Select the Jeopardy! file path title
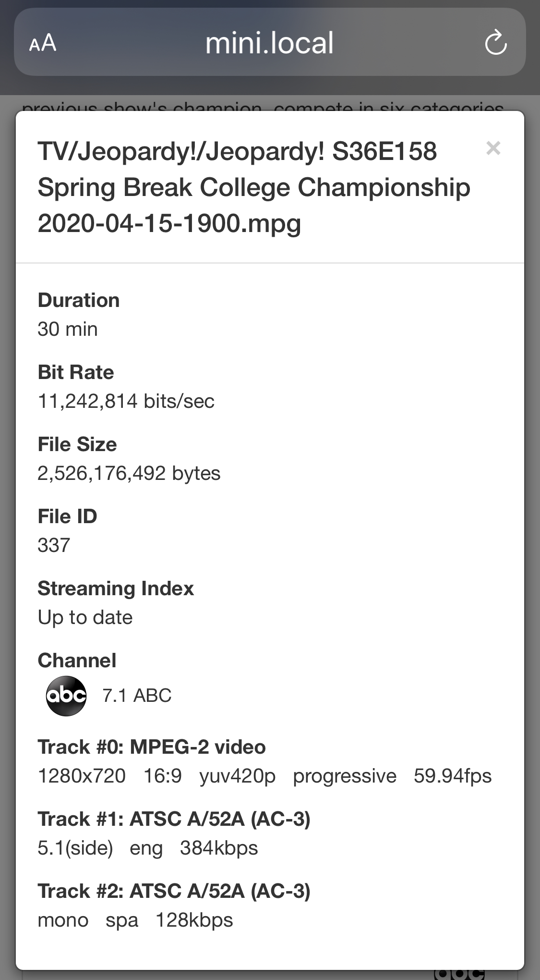 click(x=253, y=187)
